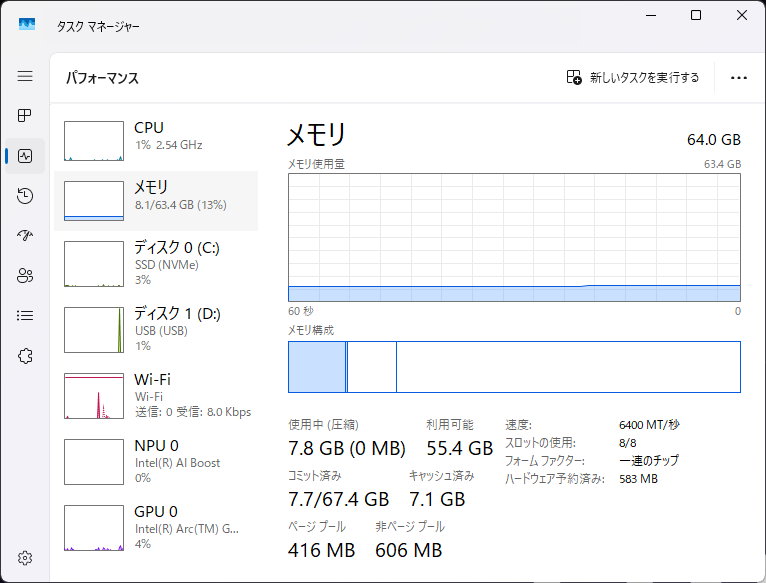
Task: Open the Services puzzle-piece page icon
Action: 25,356
